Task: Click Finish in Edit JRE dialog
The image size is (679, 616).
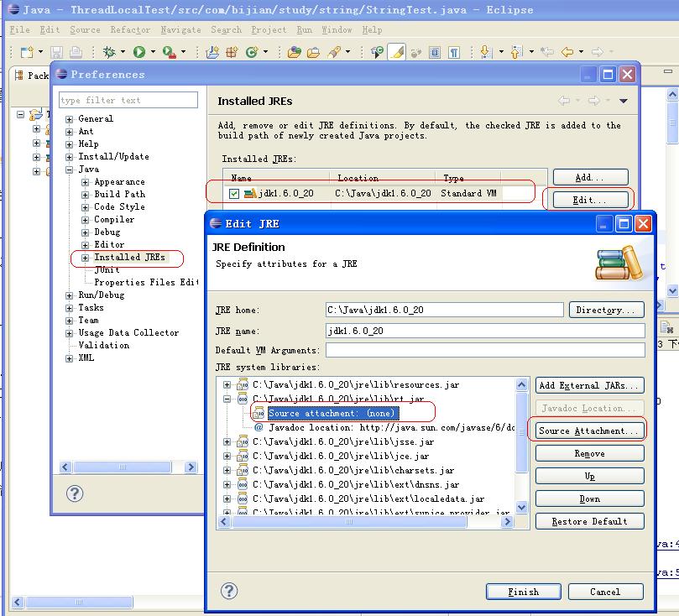Action: coord(523,592)
